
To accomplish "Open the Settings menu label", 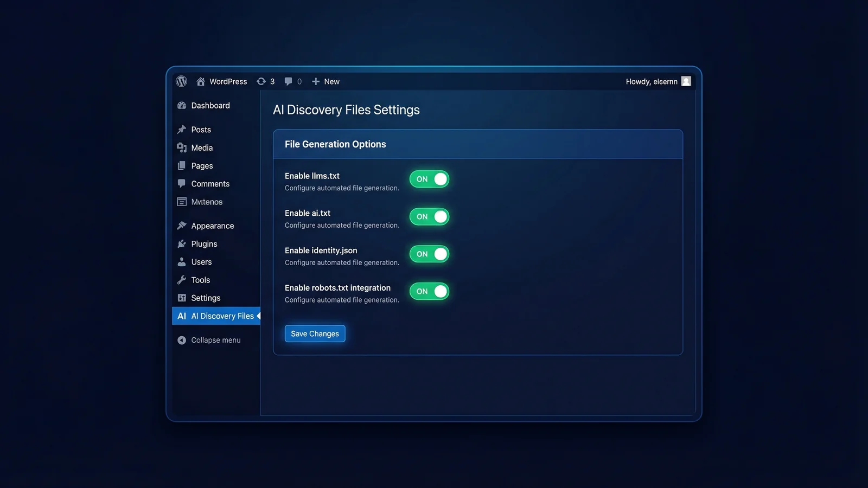I will [206, 298].
